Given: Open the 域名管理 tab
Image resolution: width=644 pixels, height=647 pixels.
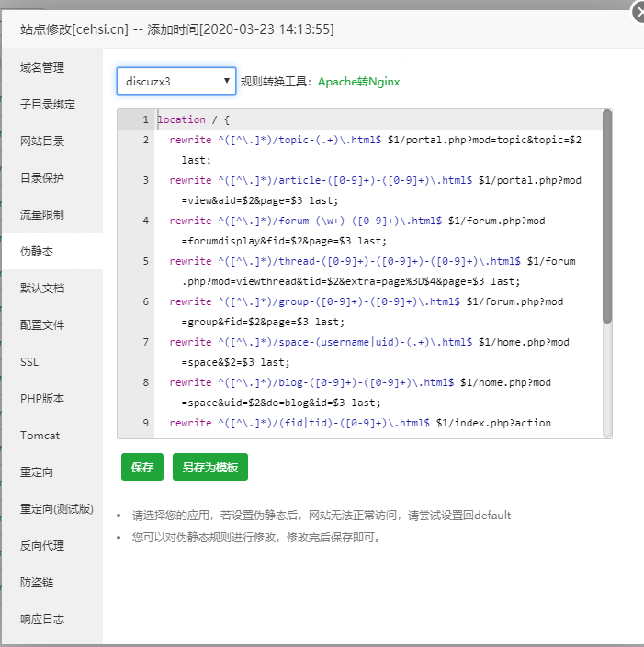Looking at the screenshot, I should [x=43, y=68].
